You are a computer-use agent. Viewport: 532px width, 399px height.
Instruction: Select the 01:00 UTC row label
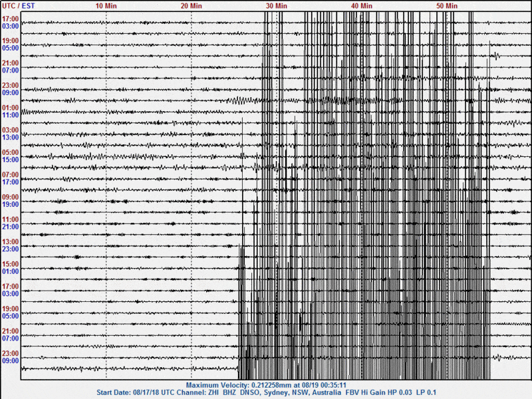tap(10, 108)
